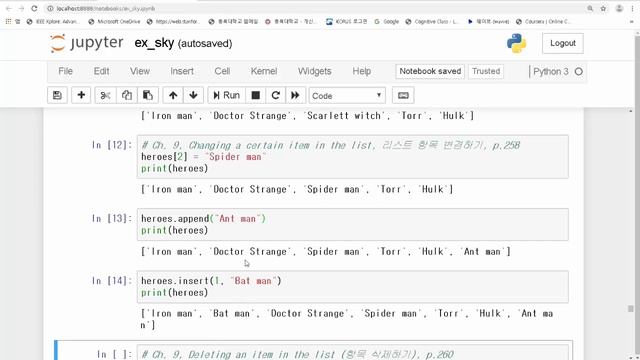Click the Jupyter logo
Image resolution: width=640 pixels, height=360 pixels.
(x=87, y=43)
